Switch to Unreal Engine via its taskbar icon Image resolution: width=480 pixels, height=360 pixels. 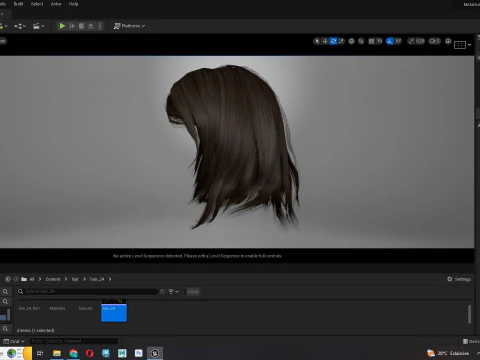[x=155, y=353]
